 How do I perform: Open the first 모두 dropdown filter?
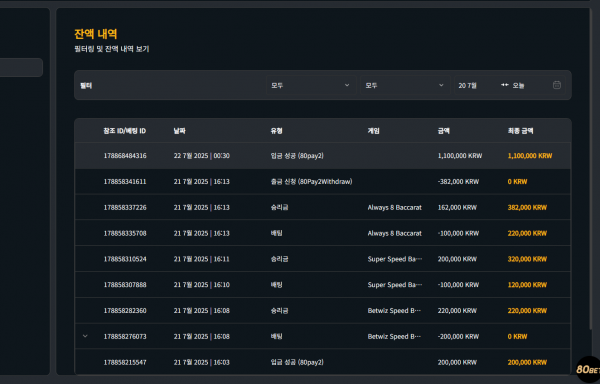click(x=311, y=85)
